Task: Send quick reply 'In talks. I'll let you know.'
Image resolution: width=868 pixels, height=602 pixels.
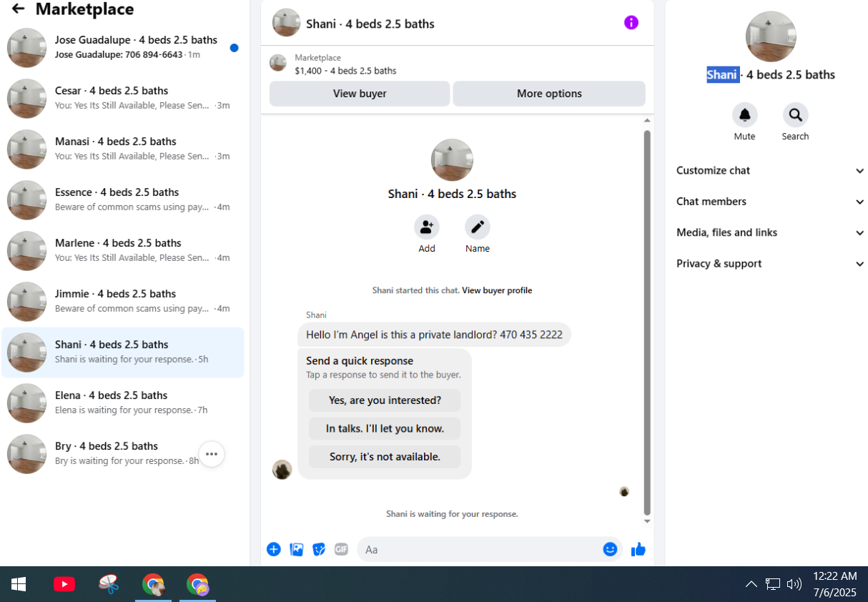Action: pos(385,429)
